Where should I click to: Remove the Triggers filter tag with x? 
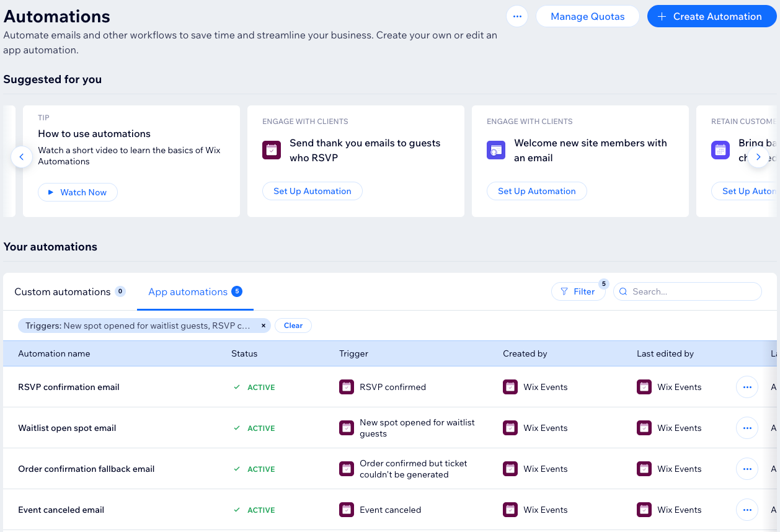click(x=263, y=326)
